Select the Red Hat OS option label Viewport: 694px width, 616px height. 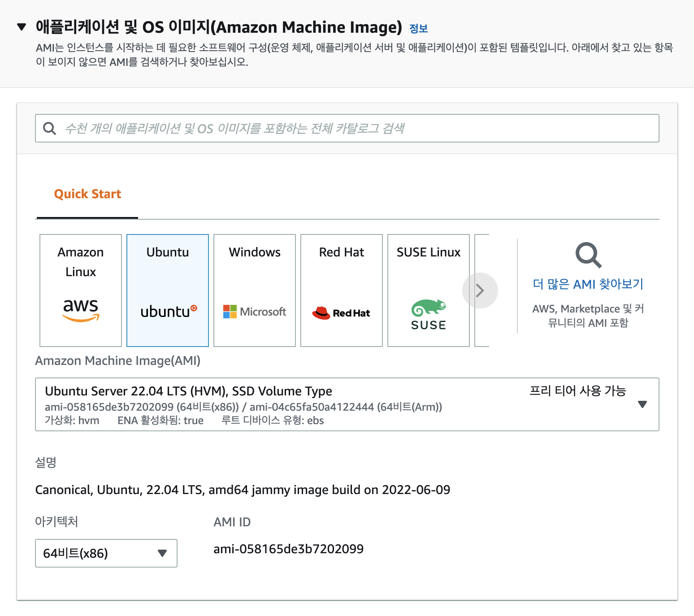341,252
